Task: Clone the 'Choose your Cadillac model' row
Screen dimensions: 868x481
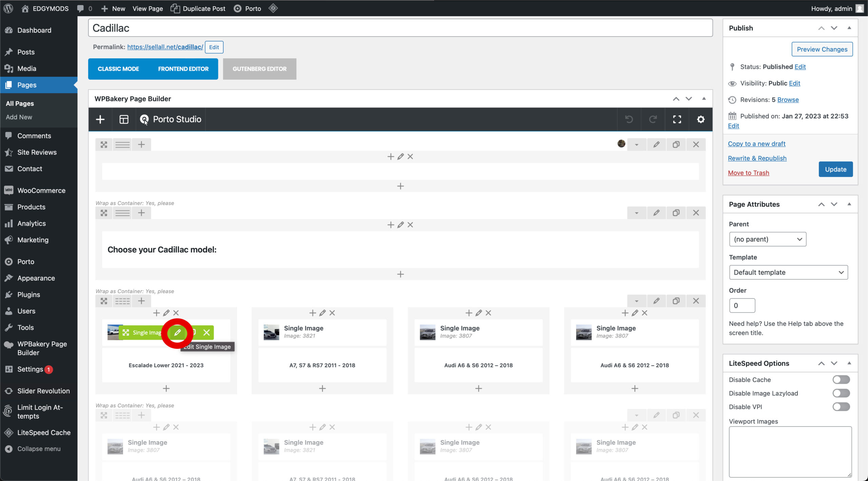Action: (x=676, y=213)
